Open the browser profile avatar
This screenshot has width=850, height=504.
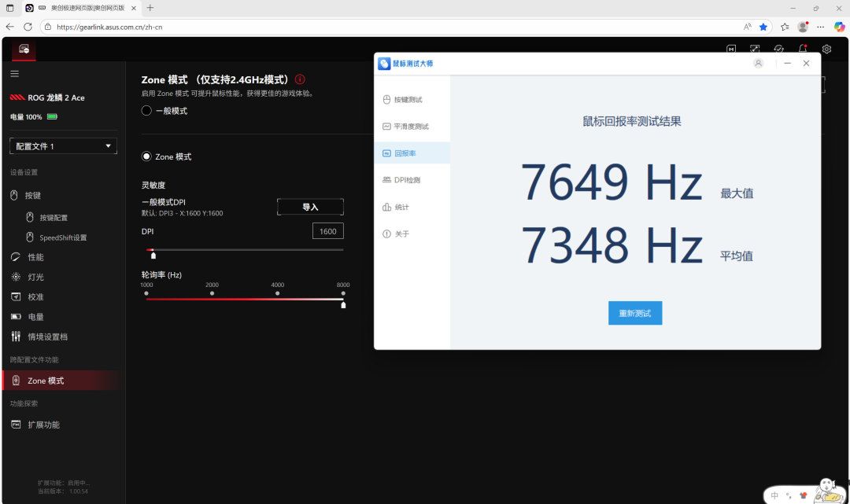click(x=803, y=27)
